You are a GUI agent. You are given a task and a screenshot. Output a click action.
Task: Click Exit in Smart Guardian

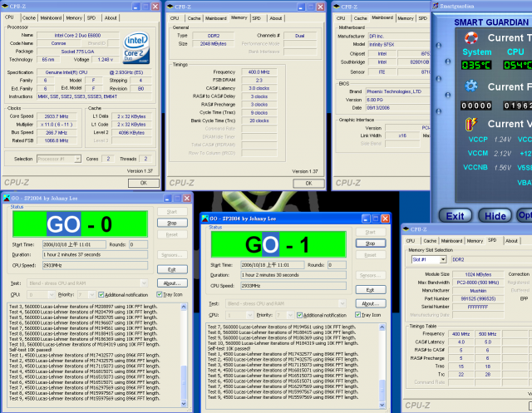(x=455, y=216)
